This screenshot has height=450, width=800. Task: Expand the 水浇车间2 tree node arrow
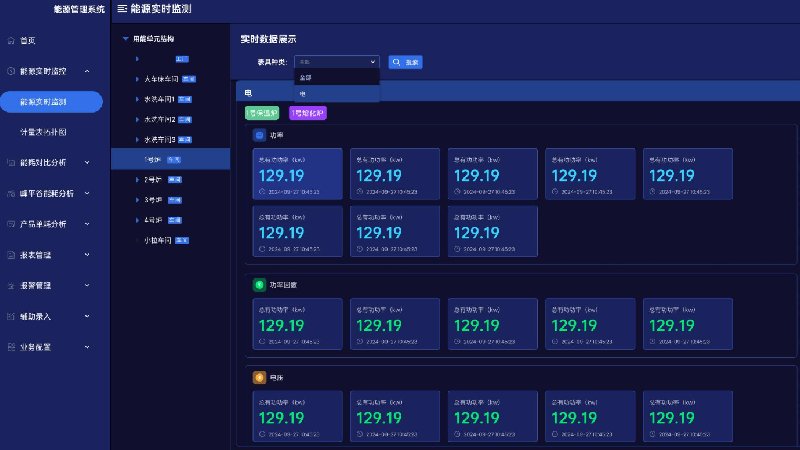[137, 119]
